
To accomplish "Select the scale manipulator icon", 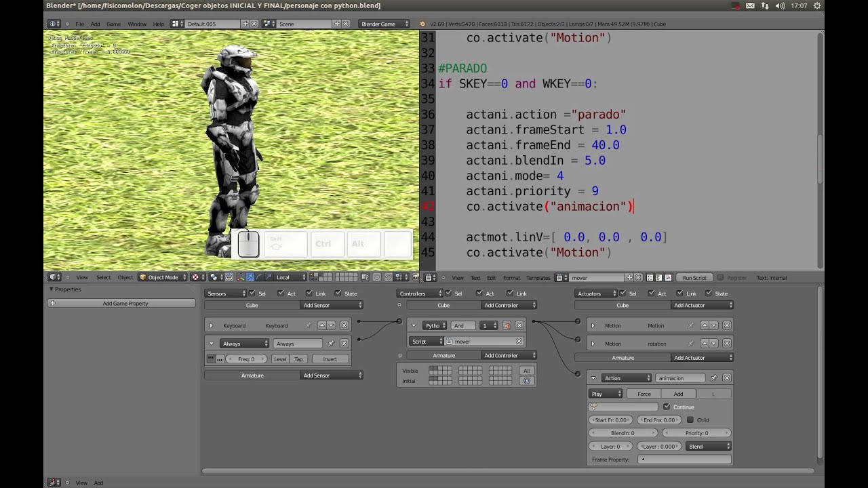I will click(x=269, y=277).
